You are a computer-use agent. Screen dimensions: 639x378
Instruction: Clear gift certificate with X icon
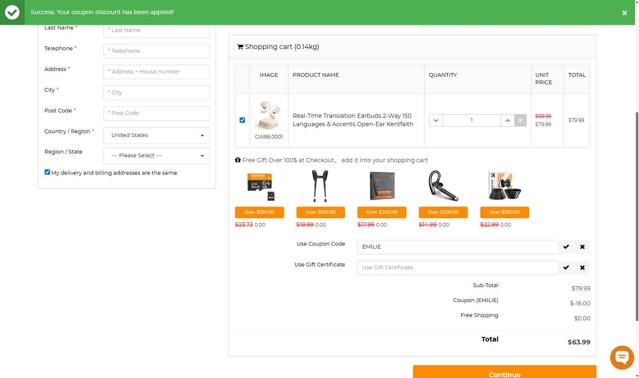coord(582,267)
